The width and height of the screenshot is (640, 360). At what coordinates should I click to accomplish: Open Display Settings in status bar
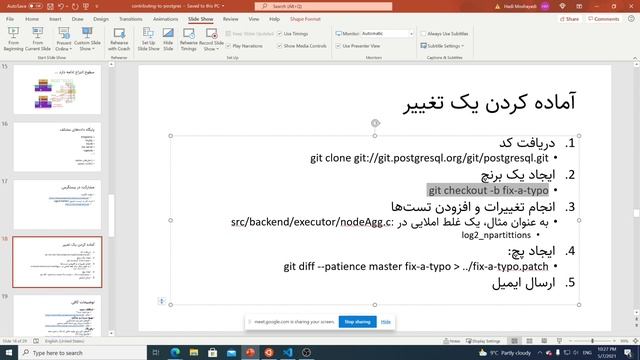coord(483,341)
